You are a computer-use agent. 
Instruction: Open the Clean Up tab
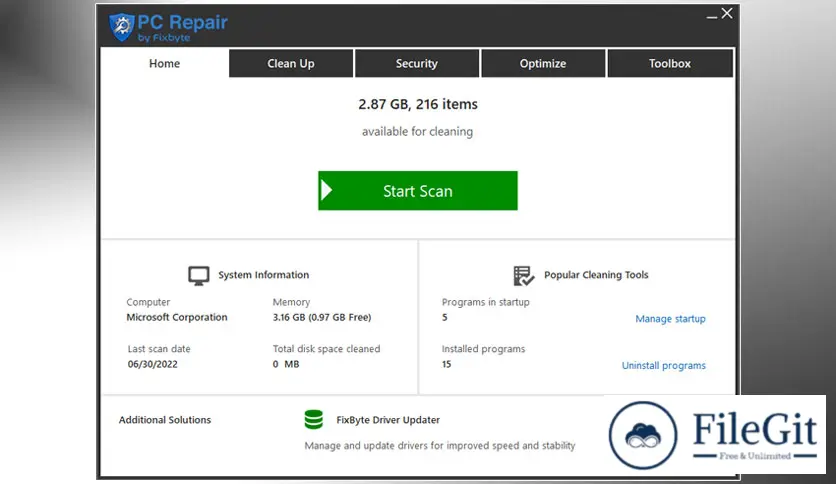point(291,63)
